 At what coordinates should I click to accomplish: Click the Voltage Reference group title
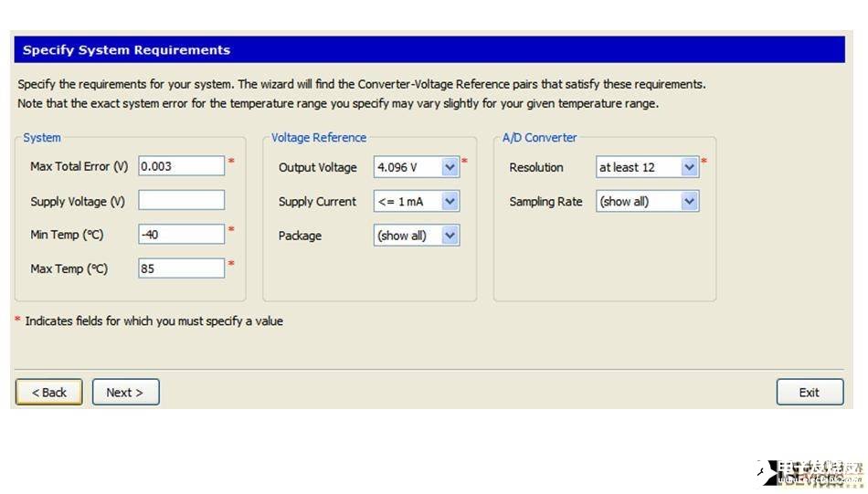[x=319, y=138]
